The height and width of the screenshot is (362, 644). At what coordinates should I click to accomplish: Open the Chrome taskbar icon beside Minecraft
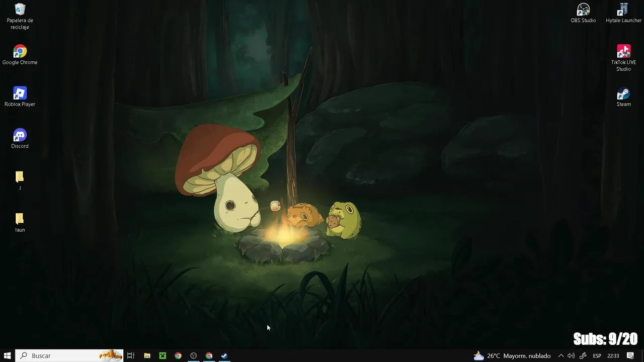pyautogui.click(x=178, y=355)
